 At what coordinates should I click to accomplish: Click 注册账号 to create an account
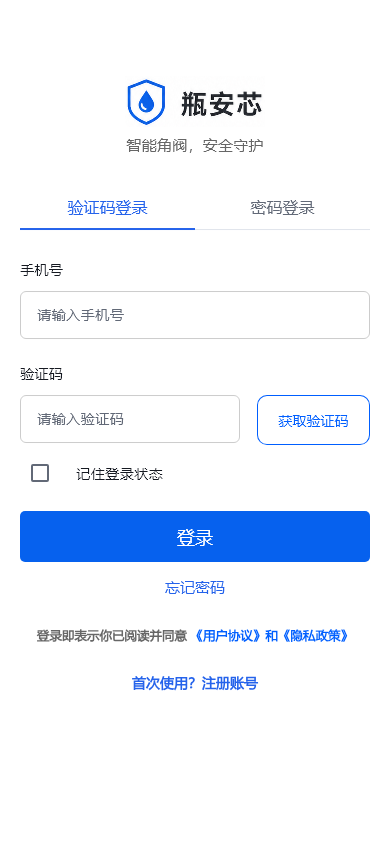coord(230,684)
